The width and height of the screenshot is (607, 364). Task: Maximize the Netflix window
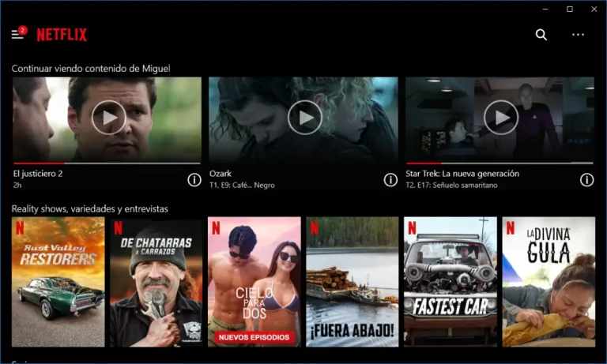[x=570, y=9]
